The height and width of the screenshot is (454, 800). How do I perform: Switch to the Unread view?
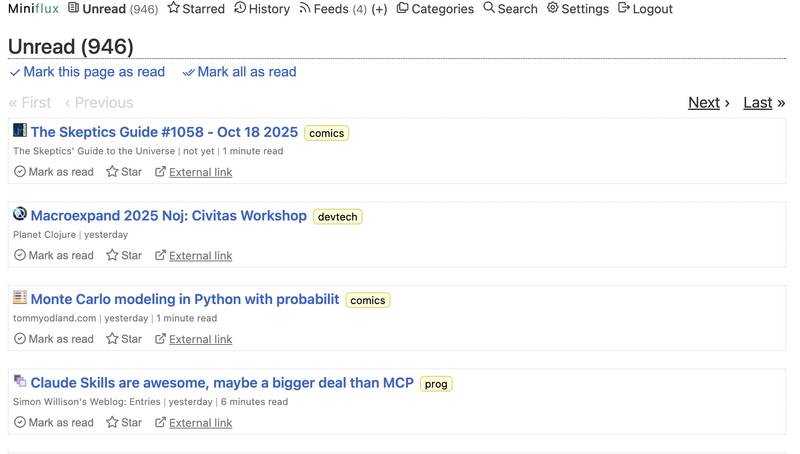[104, 9]
